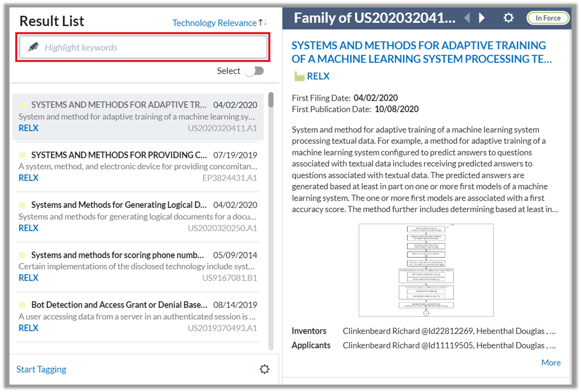
Task: Go to previous family with left arrow
Action: tap(467, 17)
